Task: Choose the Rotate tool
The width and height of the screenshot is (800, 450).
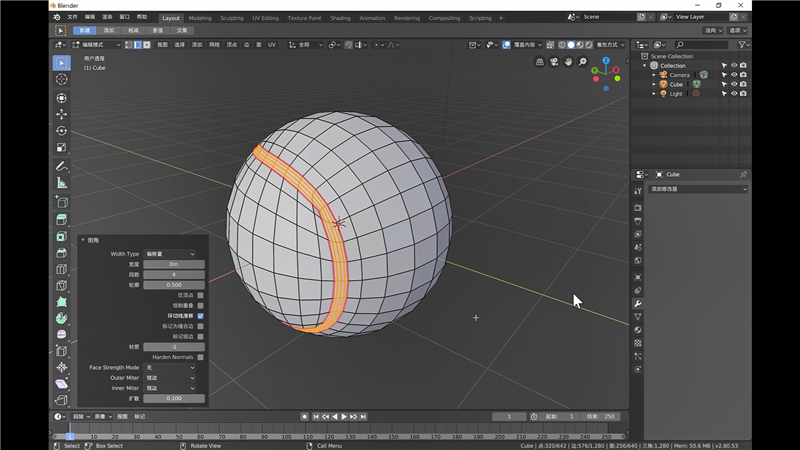Action: pos(62,131)
